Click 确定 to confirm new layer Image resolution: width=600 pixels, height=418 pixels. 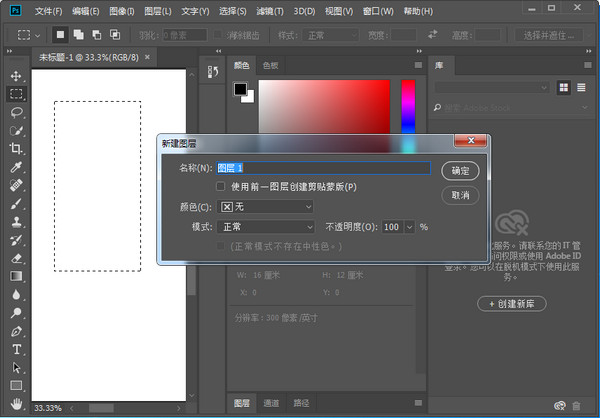coord(460,170)
